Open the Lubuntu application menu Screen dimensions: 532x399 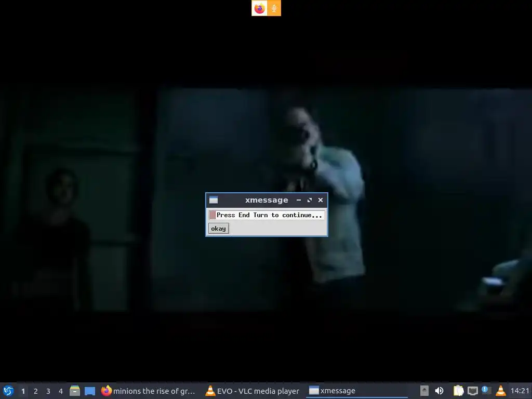tap(8, 391)
